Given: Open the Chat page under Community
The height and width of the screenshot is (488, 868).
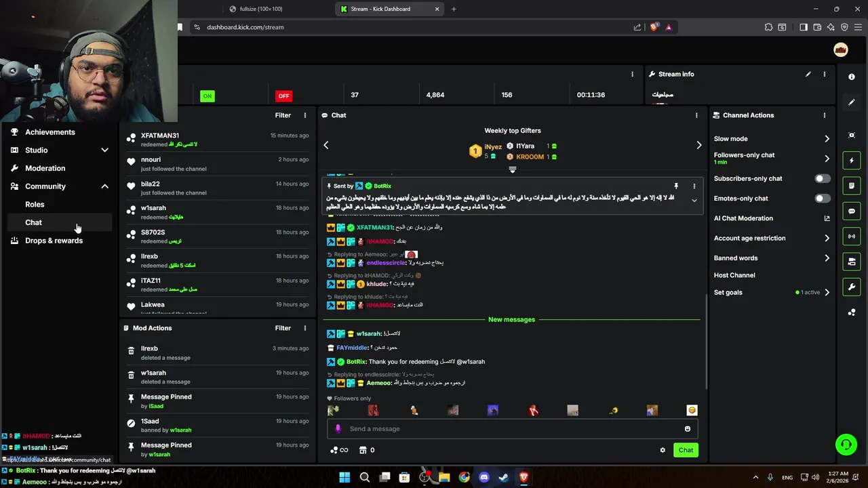Looking at the screenshot, I should coord(60,222).
